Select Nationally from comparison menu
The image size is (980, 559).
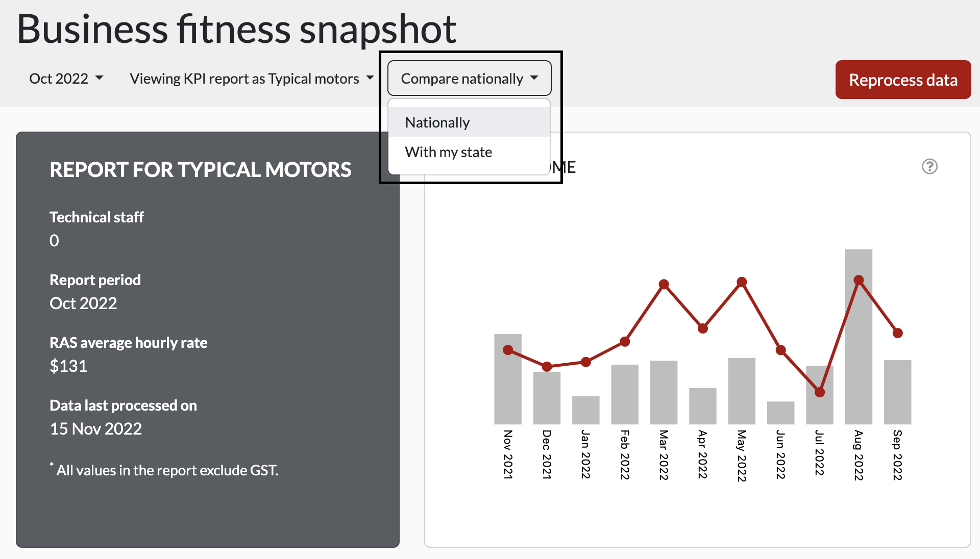(x=437, y=122)
